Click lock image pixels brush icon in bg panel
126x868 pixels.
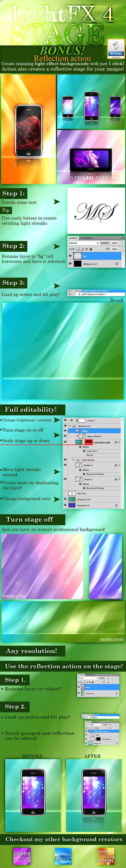click(82, 249)
